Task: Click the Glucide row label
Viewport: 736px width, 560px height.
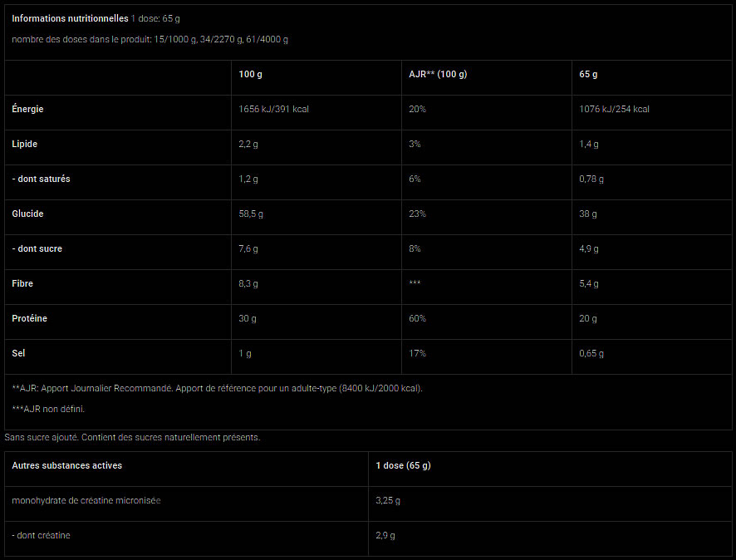Action: coord(27,214)
